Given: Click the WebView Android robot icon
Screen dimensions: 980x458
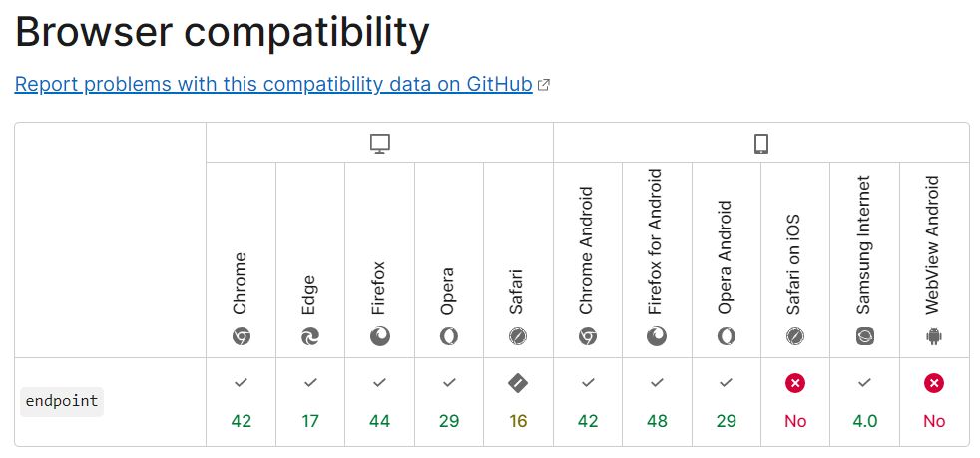Looking at the screenshot, I should coord(934,337).
